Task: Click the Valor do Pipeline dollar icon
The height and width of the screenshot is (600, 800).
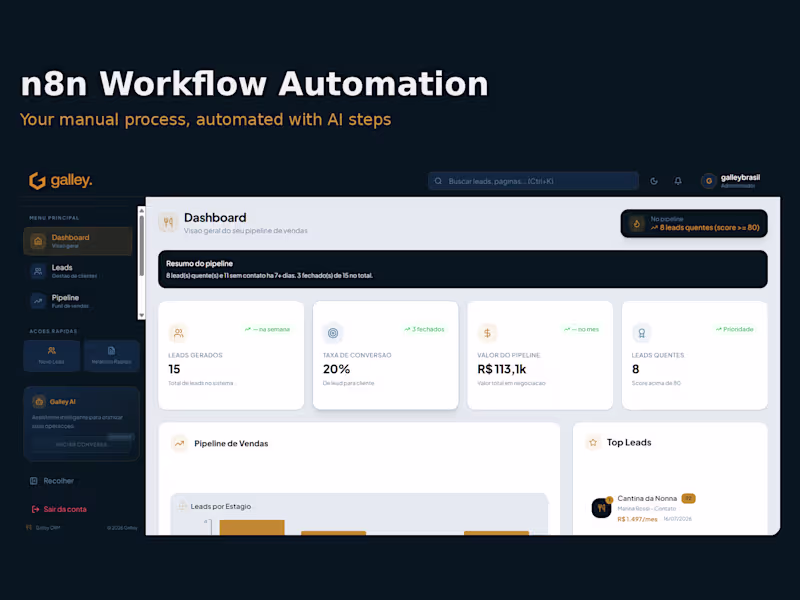Action: 487,333
